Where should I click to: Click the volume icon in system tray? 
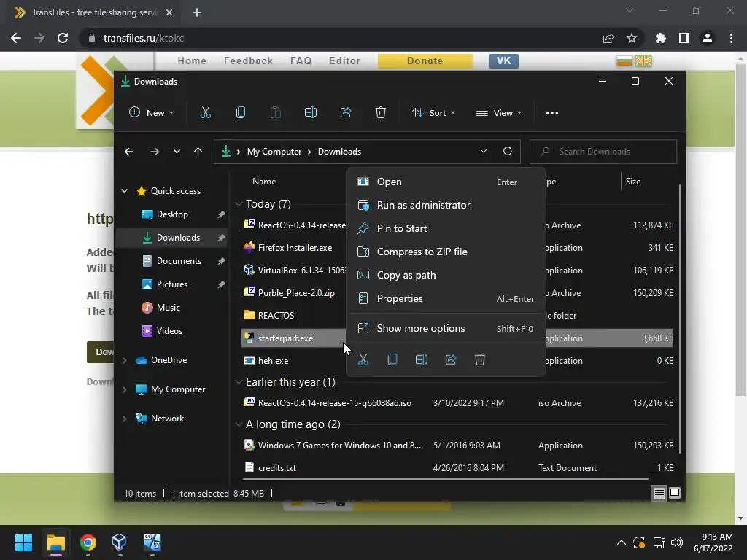[x=676, y=542]
